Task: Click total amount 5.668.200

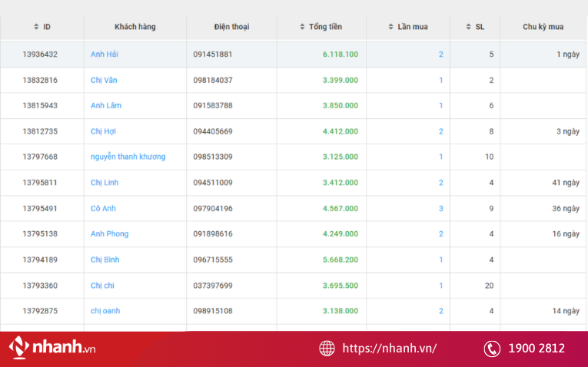Action: coord(341,260)
